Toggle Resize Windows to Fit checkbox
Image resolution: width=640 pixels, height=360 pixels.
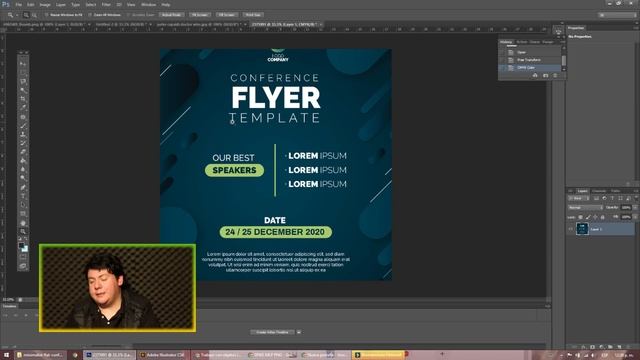(x=47, y=15)
